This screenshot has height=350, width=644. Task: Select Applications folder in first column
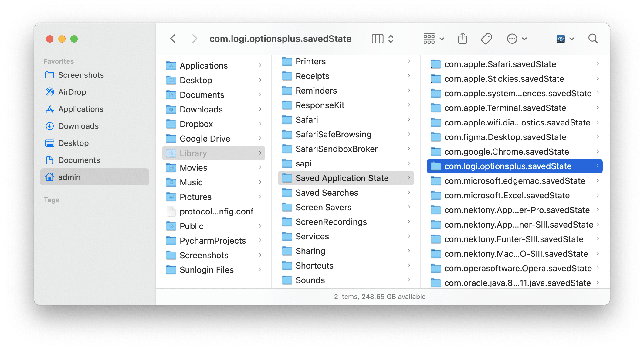[214, 66]
